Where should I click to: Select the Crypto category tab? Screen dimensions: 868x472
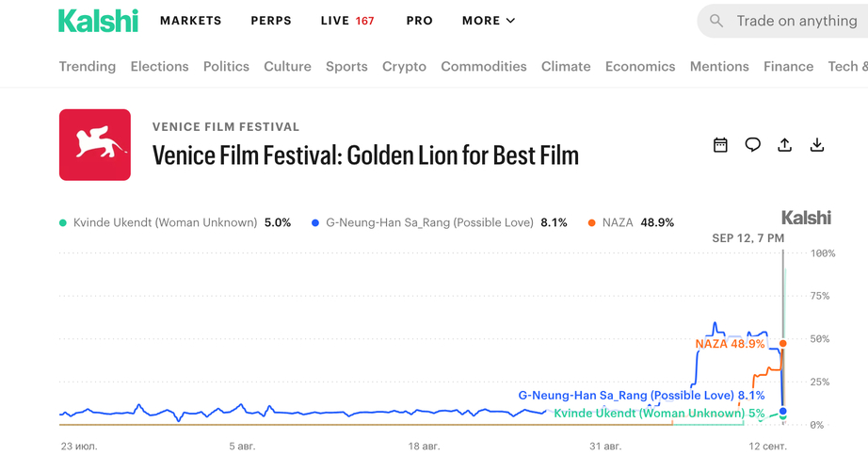click(404, 67)
